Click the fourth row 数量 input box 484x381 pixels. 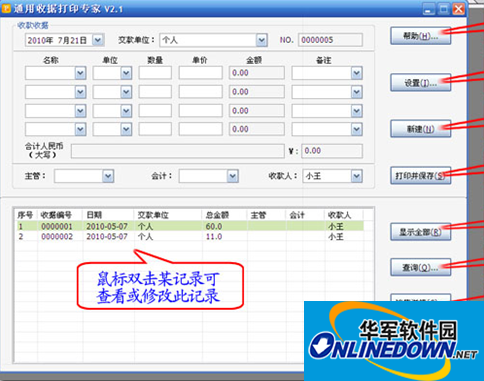[155, 129]
